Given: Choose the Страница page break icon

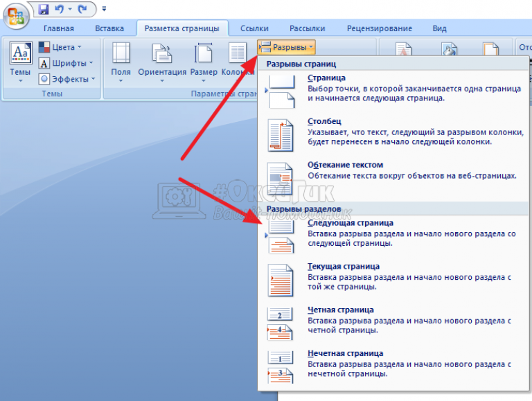Looking at the screenshot, I should point(281,91).
